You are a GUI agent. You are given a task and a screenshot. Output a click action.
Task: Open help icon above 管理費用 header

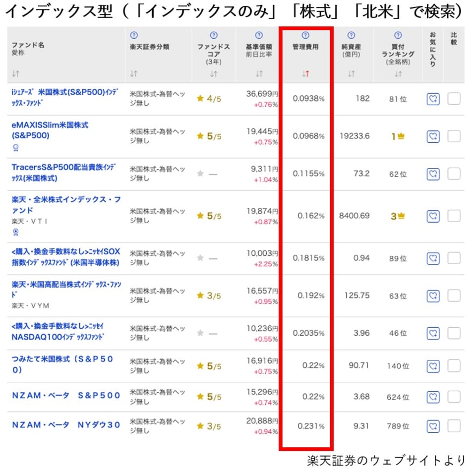tap(305, 35)
